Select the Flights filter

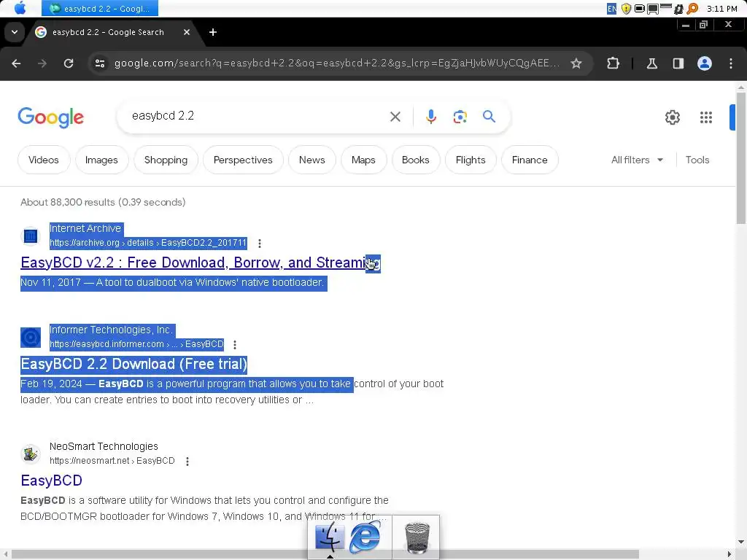tap(471, 160)
